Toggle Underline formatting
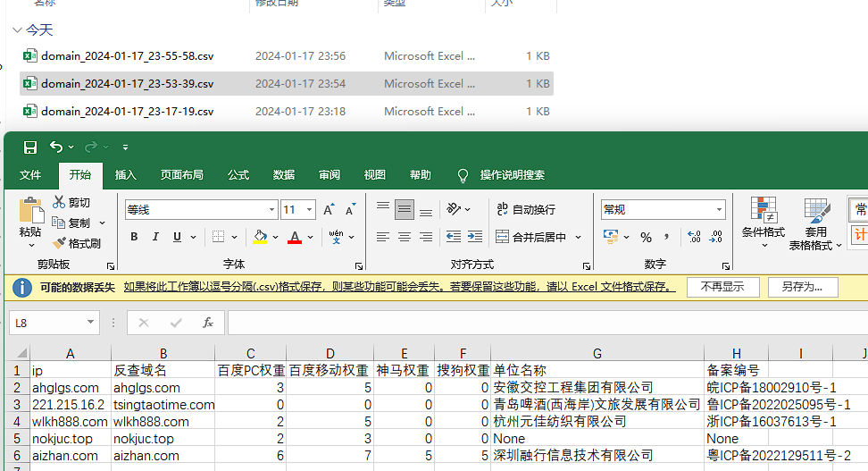 coord(177,237)
